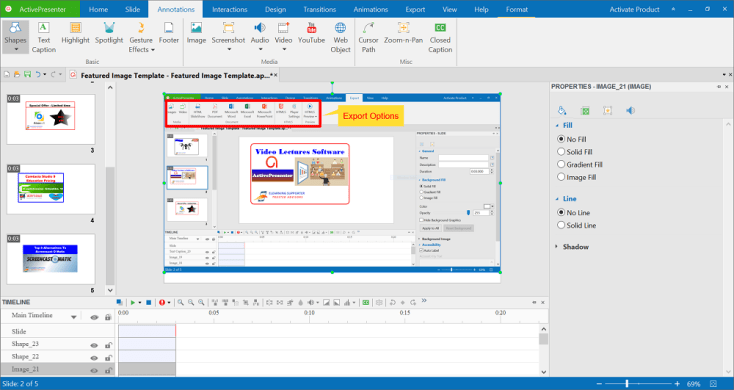Add a Spotlight annotation
This screenshot has height=390, width=734.
109,33
